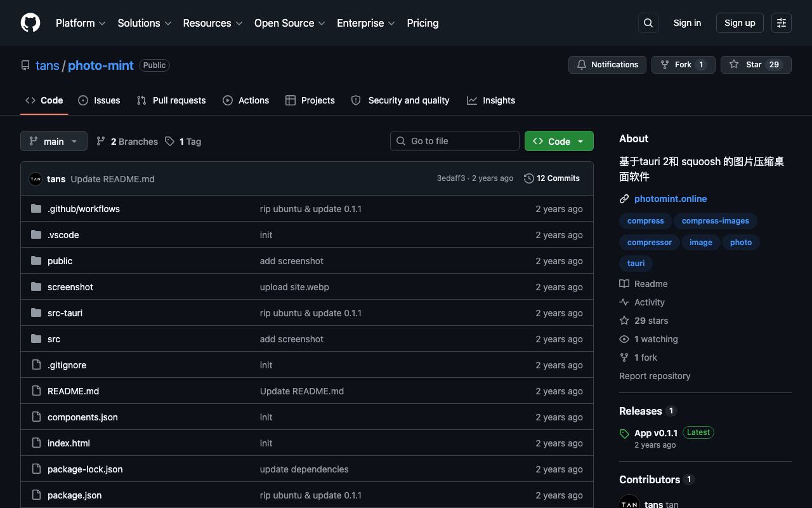Viewport: 812px width, 508px height.
Task: Open the photomint.online website link
Action: pos(671,199)
